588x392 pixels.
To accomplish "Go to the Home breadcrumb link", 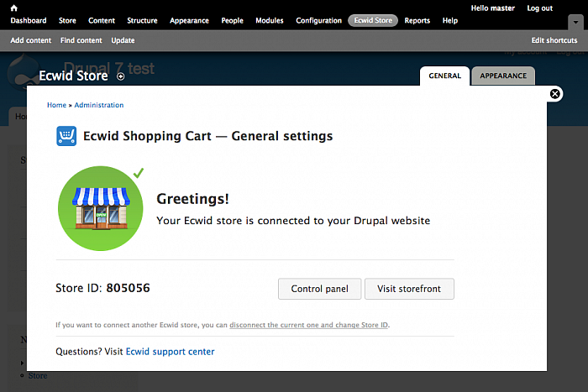I will point(56,105).
